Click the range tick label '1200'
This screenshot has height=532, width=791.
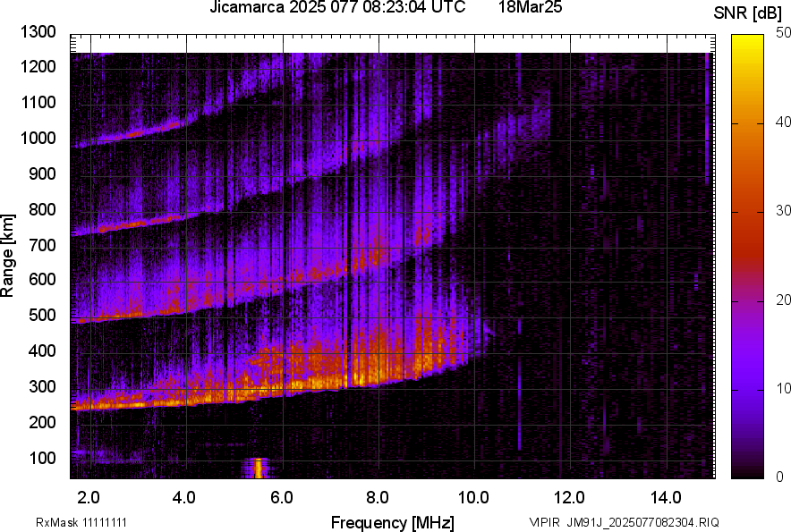38,66
